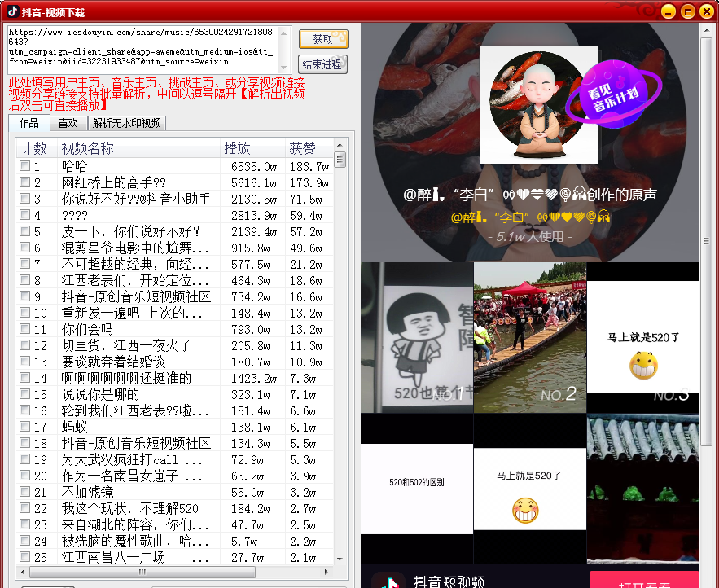This screenshot has width=719, height=588.
Task: Click the 看见音乐计划 planet badge
Action: (613, 94)
